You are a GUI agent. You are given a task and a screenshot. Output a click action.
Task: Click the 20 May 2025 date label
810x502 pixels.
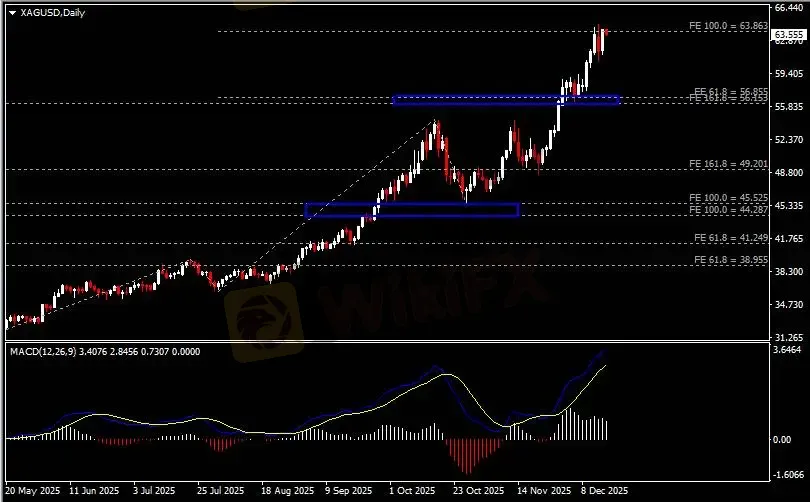(33, 491)
